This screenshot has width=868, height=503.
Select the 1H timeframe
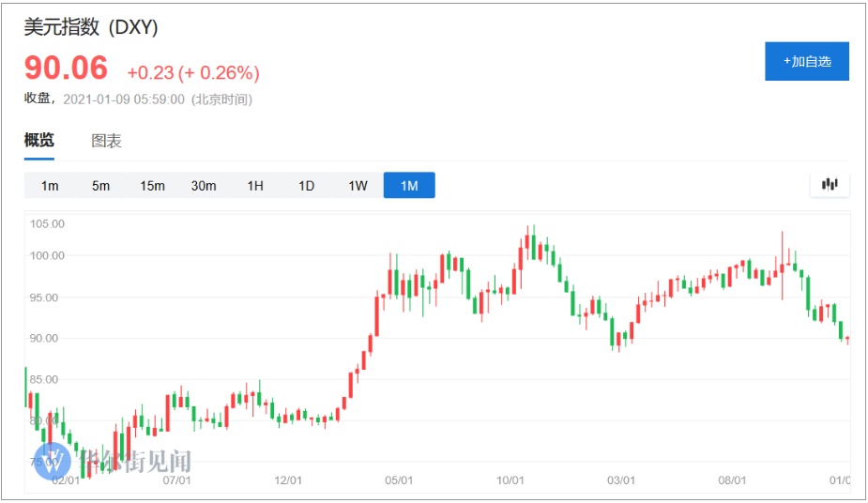(x=255, y=186)
